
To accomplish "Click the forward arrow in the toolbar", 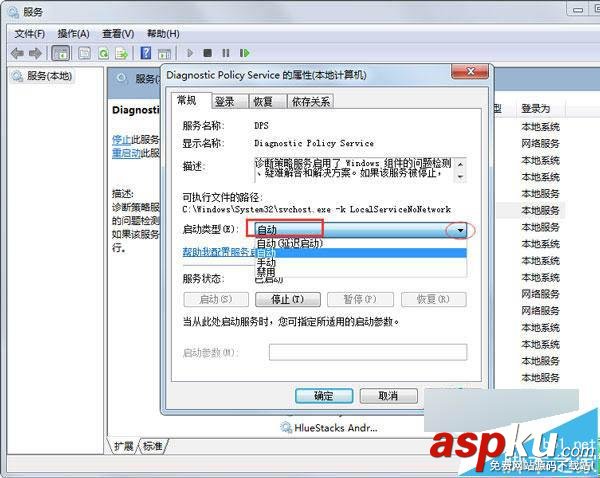I will 36,53.
